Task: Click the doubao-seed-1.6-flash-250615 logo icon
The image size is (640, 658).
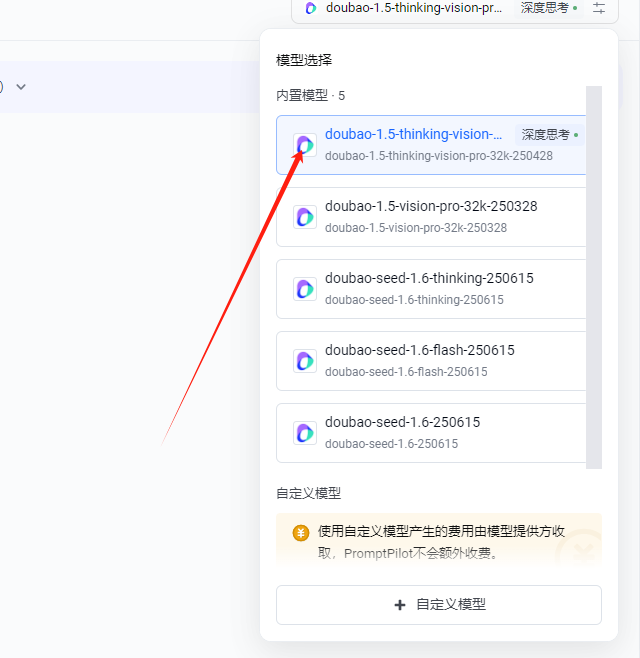Action: (x=305, y=361)
